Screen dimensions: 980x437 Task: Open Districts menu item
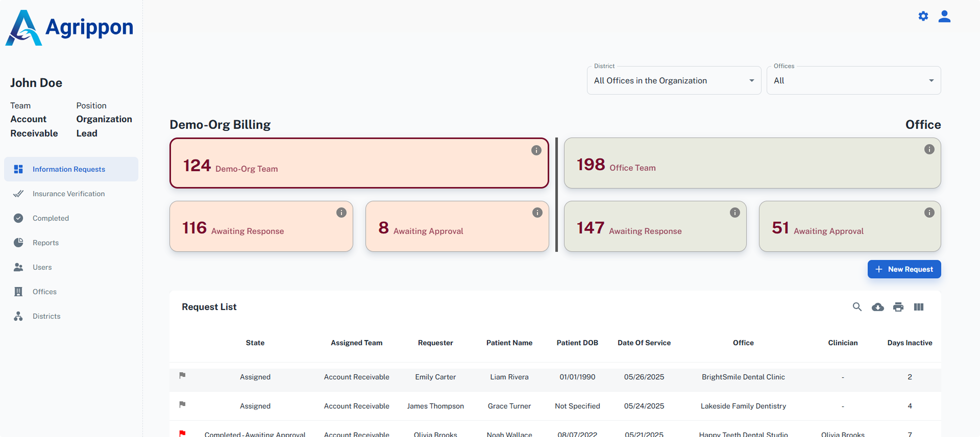(x=71, y=316)
